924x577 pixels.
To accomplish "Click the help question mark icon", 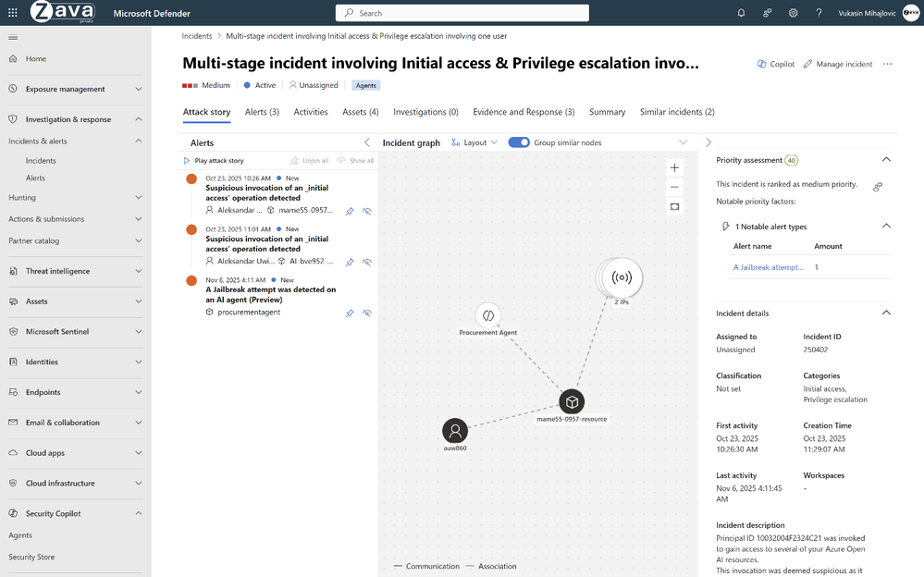I will 819,12.
